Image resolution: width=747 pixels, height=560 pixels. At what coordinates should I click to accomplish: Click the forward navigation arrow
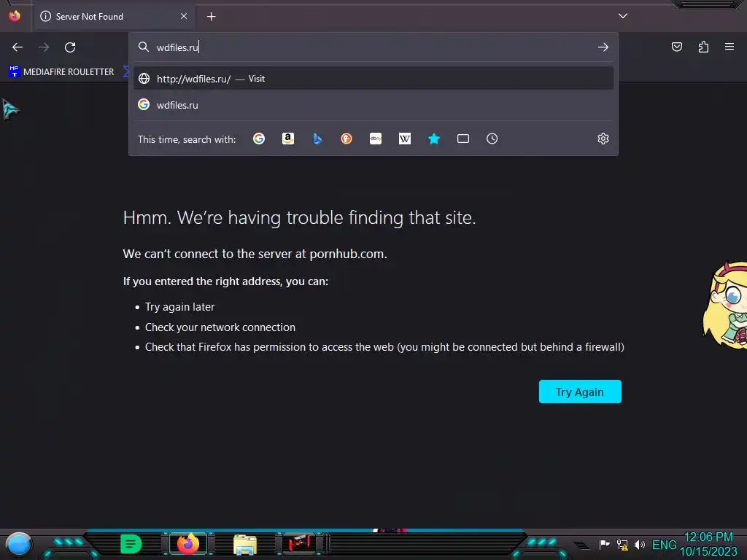point(44,47)
